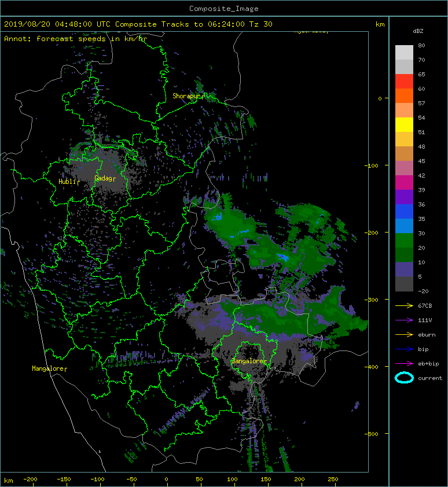Image resolution: width=448 pixels, height=487 pixels.
Task: Click the dark gray swatch between 5 and -20 dBZ
Action: (x=404, y=284)
